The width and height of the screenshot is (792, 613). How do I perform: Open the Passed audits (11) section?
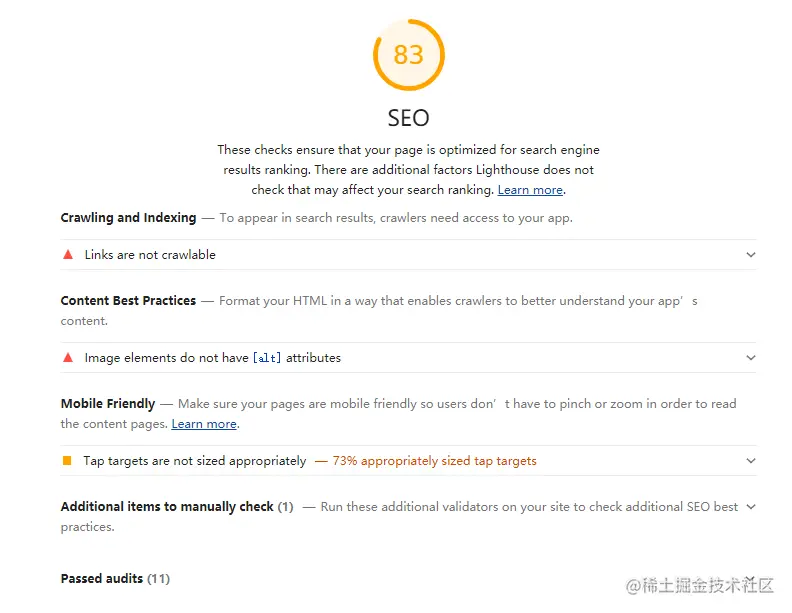tap(115, 578)
